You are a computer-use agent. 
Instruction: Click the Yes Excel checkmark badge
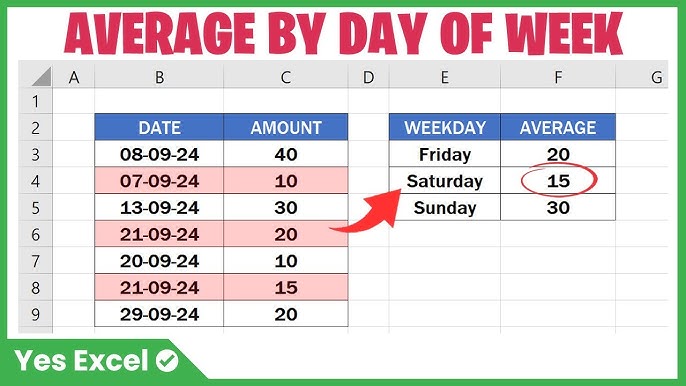[x=167, y=361]
